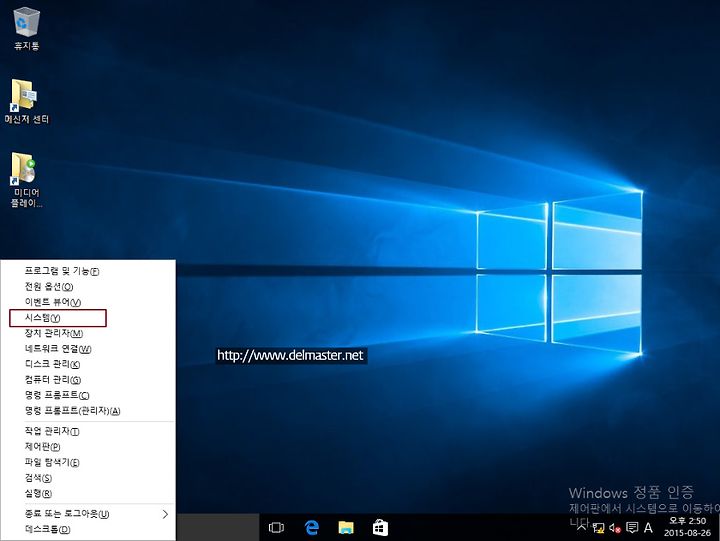
Task: Select 데스크톱 at the menu bottom
Action: click(x=88, y=530)
